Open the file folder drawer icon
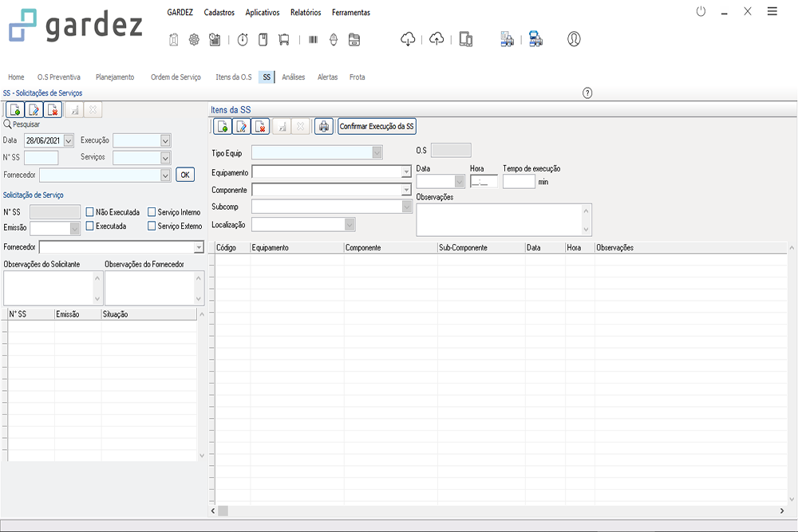The image size is (798, 532). [354, 40]
